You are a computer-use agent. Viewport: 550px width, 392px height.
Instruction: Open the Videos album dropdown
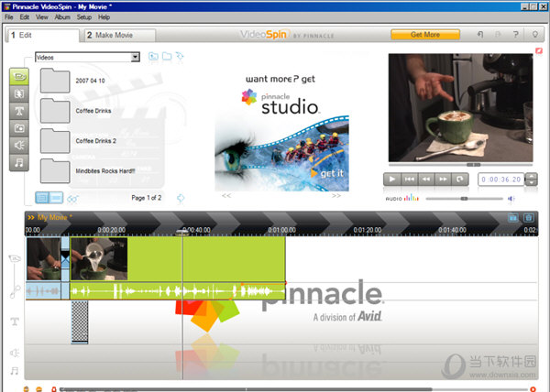[x=135, y=57]
